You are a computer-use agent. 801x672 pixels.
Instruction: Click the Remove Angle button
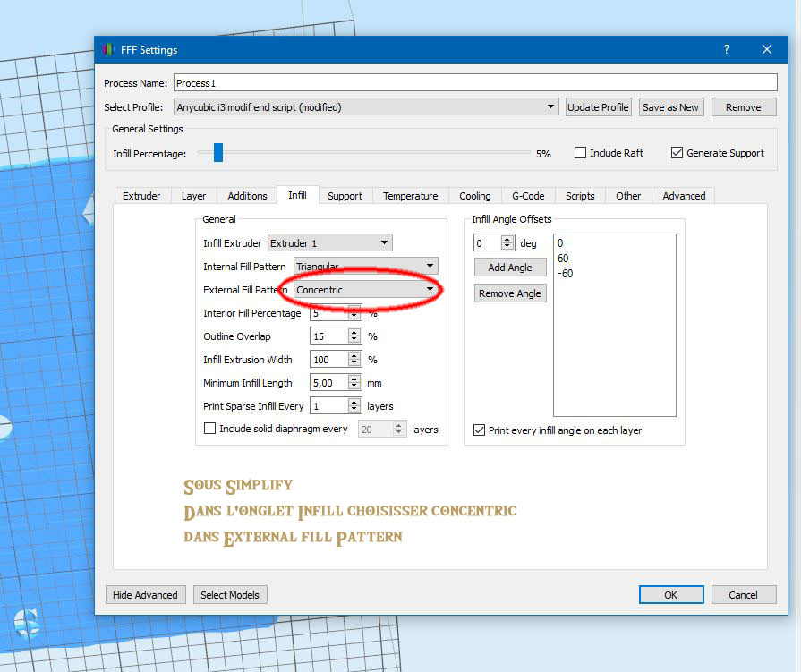pos(510,293)
